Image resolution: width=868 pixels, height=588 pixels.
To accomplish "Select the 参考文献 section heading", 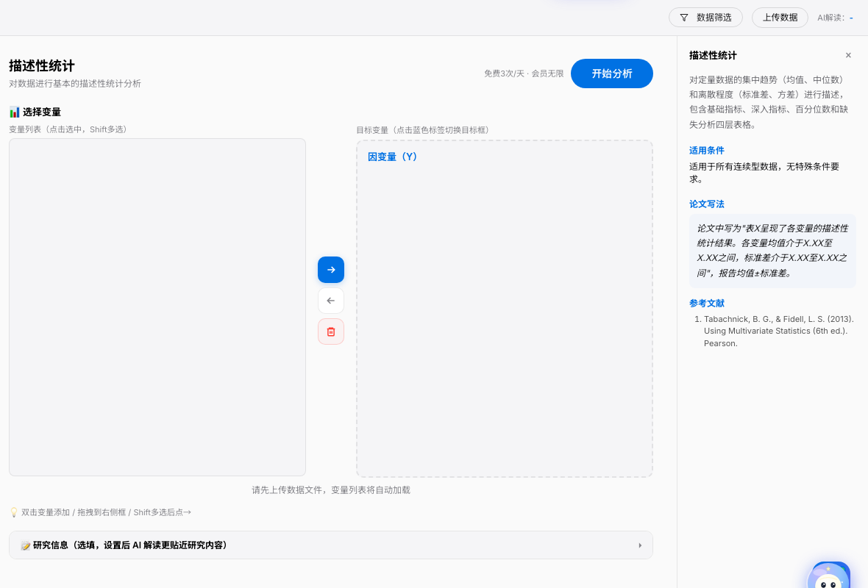I will tap(705, 303).
